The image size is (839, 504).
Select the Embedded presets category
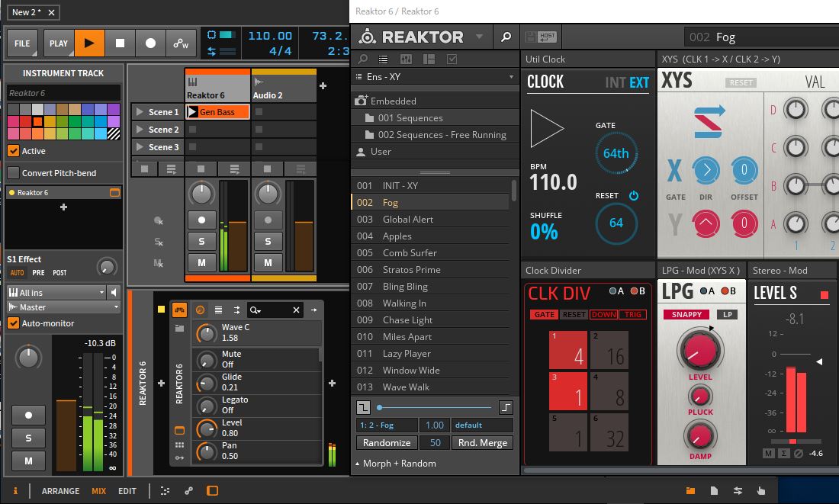[386, 101]
